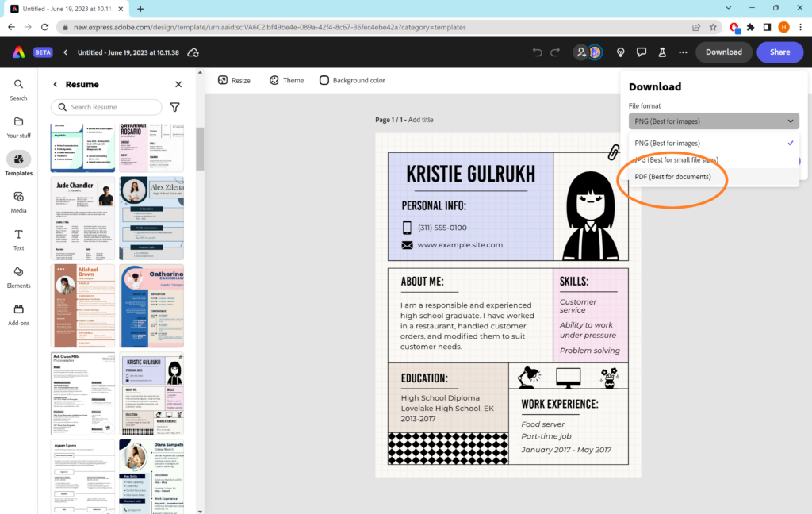Open Your stuff folder in the sidebar
The image size is (812, 514).
pyautogui.click(x=18, y=127)
